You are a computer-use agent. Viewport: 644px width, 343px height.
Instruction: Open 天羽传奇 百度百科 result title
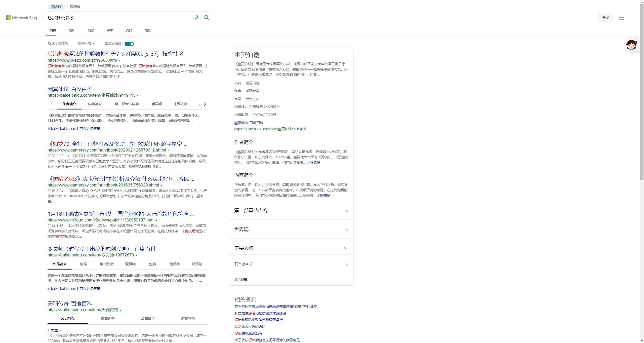click(70, 303)
